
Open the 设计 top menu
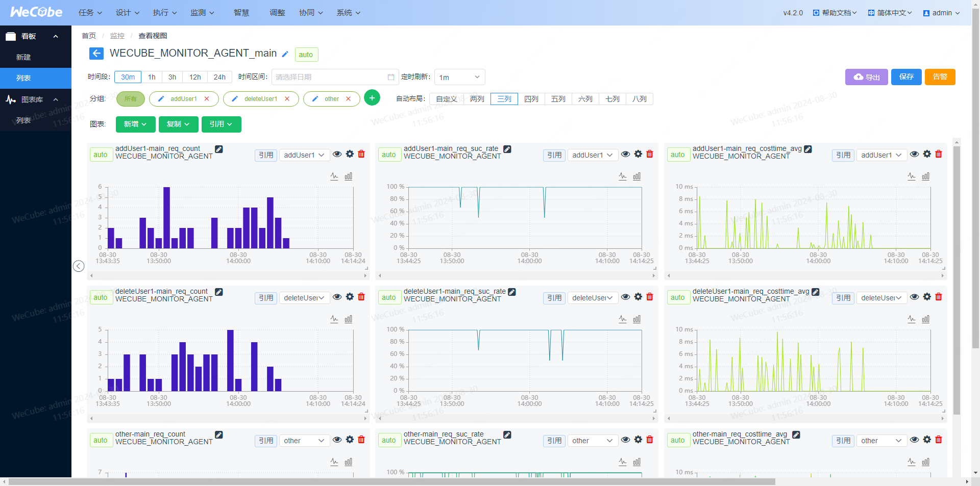pos(128,13)
